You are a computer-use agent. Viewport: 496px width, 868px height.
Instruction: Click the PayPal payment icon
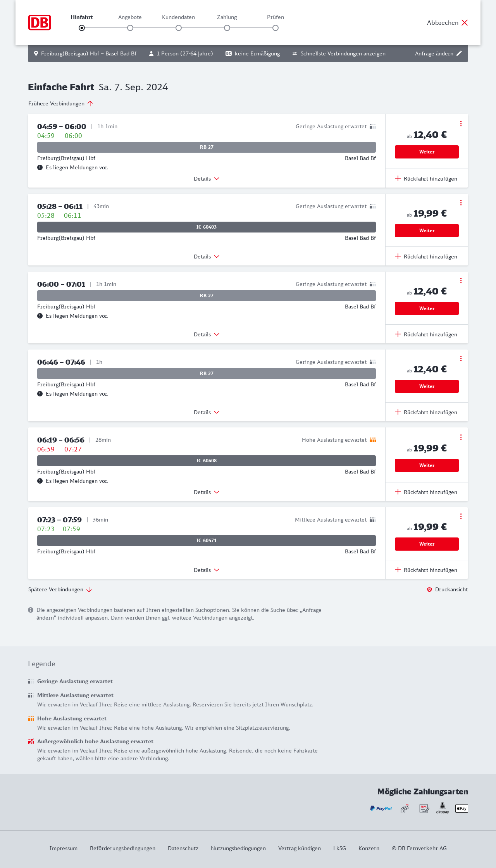[x=381, y=808]
